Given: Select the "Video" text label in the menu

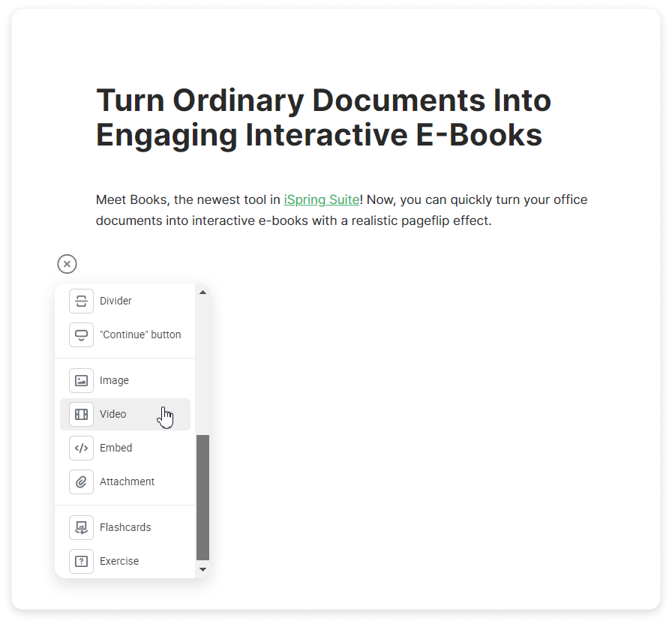Looking at the screenshot, I should pyautogui.click(x=113, y=414).
